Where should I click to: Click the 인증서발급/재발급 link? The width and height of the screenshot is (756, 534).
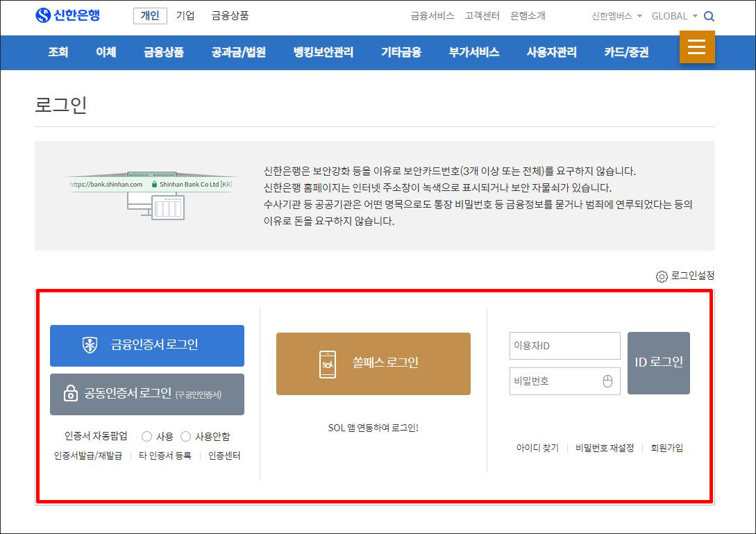point(87,456)
